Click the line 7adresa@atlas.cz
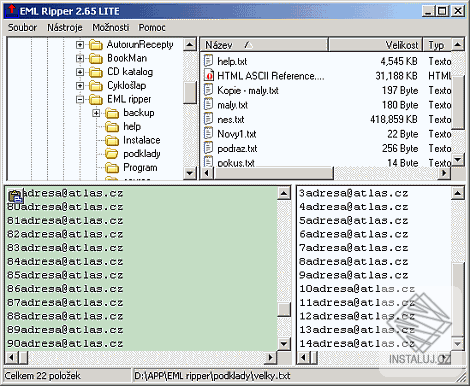 coord(354,248)
